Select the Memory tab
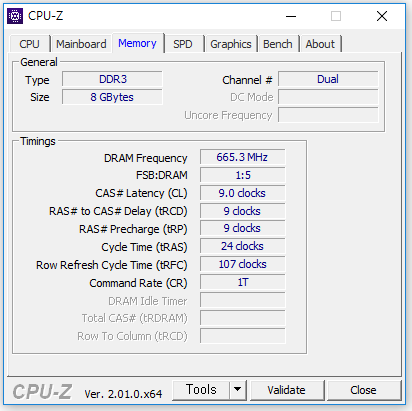 pyautogui.click(x=137, y=43)
